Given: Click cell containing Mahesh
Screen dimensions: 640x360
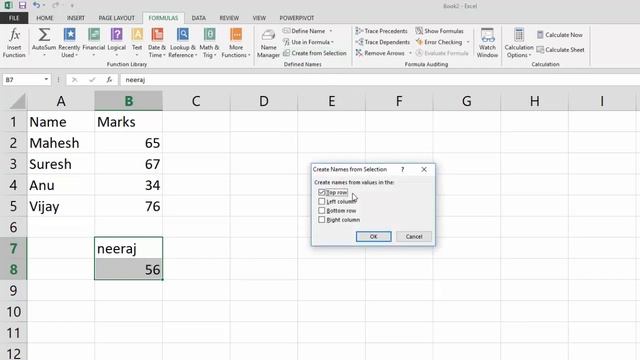Looking at the screenshot, I should point(61,143).
